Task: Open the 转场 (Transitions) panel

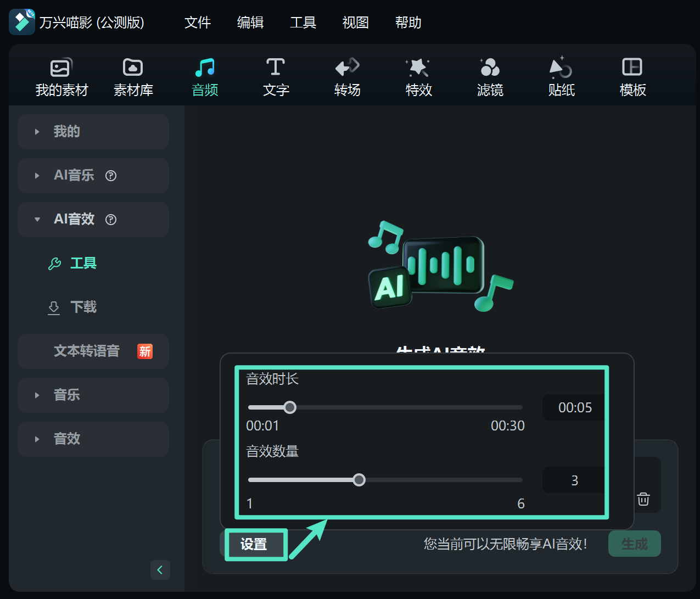Action: (347, 77)
